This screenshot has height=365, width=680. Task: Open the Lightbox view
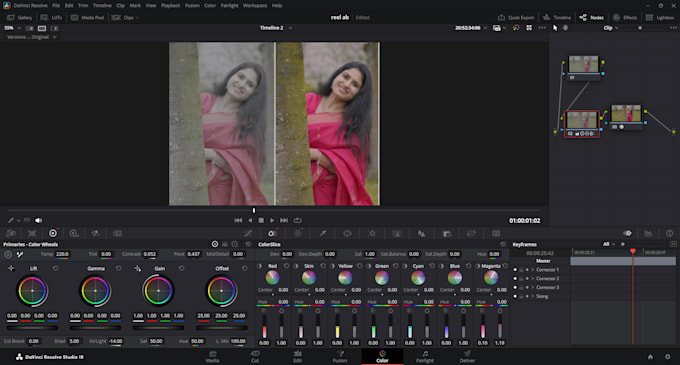660,17
